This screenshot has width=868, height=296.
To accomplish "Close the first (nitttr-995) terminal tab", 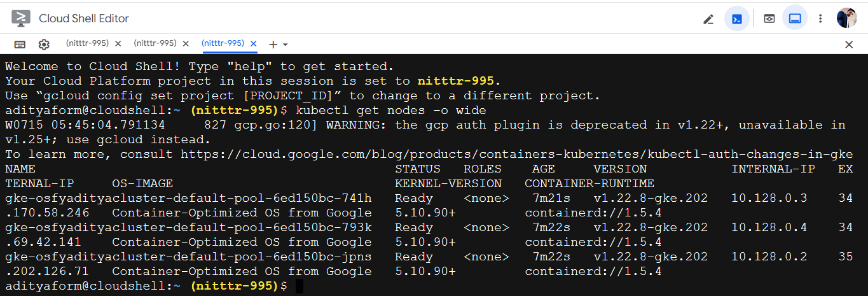I will coord(118,44).
